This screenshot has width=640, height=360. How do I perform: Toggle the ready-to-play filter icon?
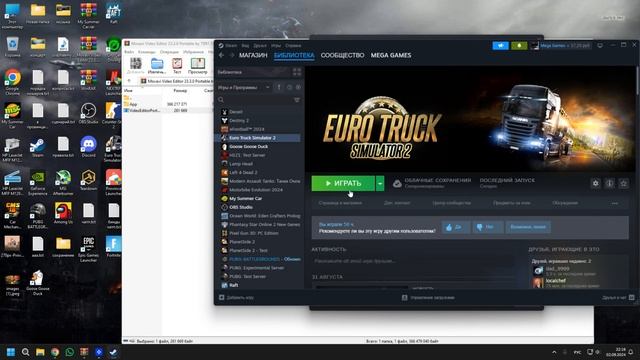(298, 87)
